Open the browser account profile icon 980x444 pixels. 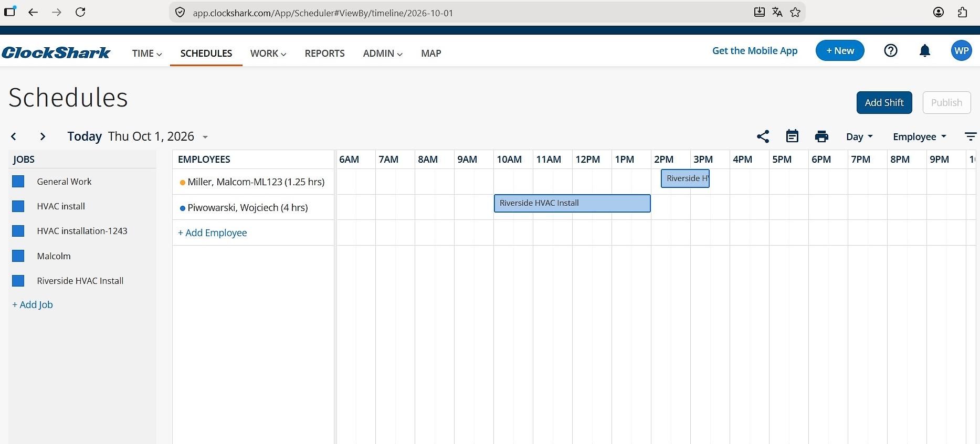[x=939, y=12]
